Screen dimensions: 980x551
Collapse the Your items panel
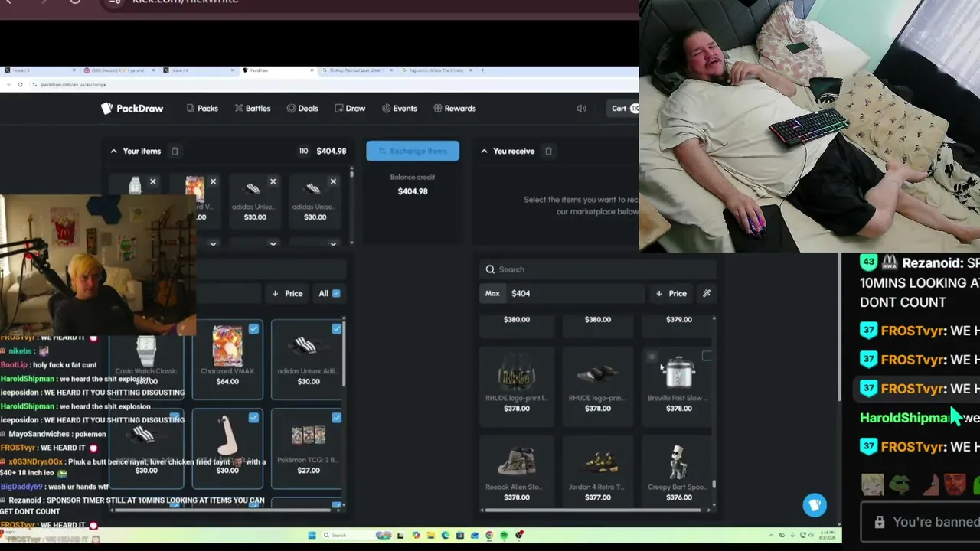click(114, 152)
